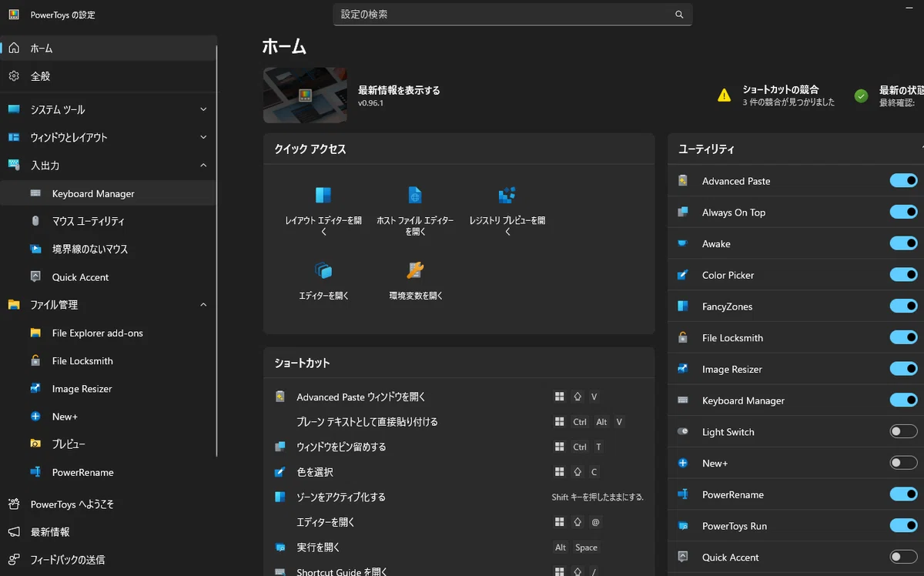Disable the FancyZones toggle
Screen dimensions: 924x576
point(904,306)
